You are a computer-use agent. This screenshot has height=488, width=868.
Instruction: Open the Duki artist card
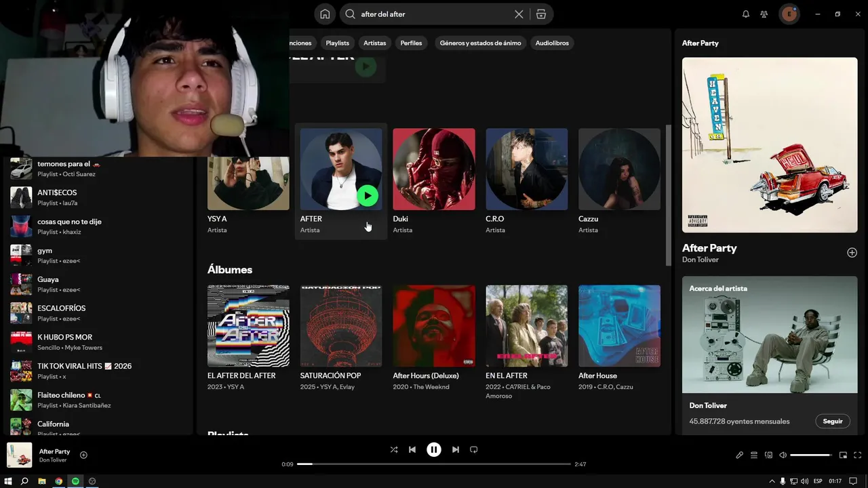[434, 181]
